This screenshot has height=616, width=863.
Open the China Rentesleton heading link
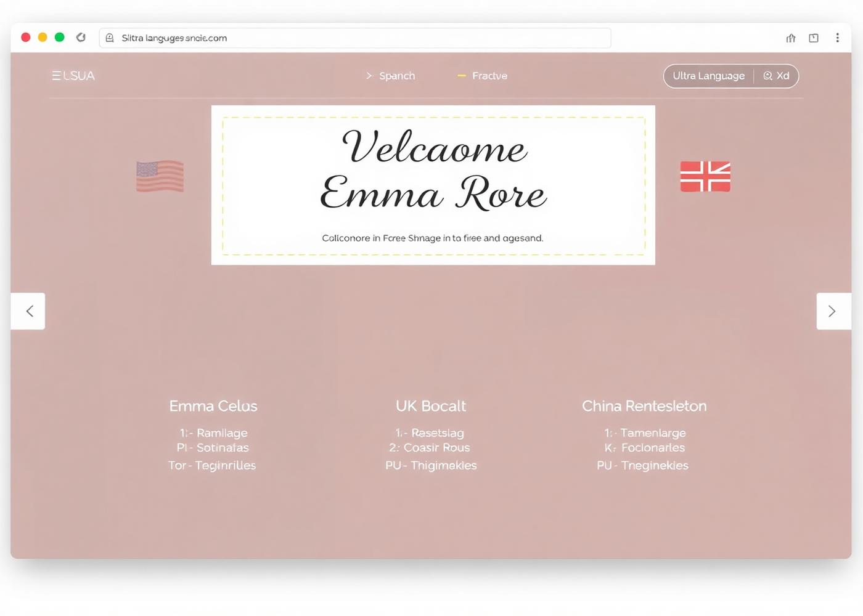[644, 406]
